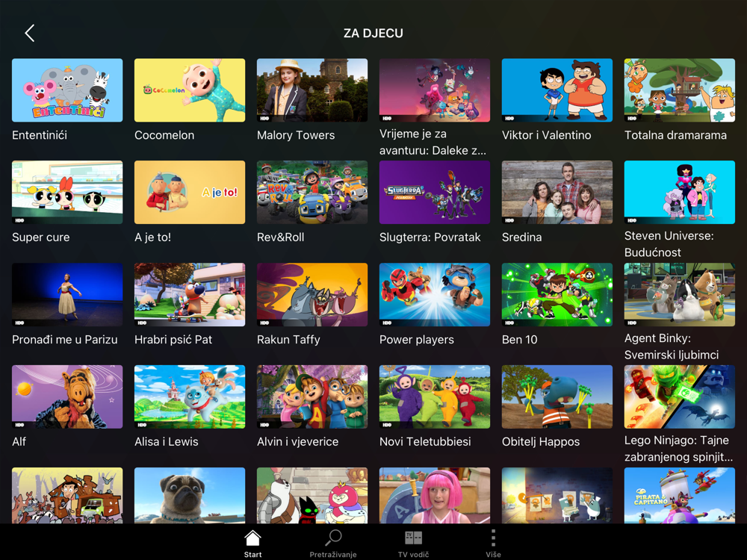
Task: Open the Totalna dramarama thumbnail
Action: point(679,90)
